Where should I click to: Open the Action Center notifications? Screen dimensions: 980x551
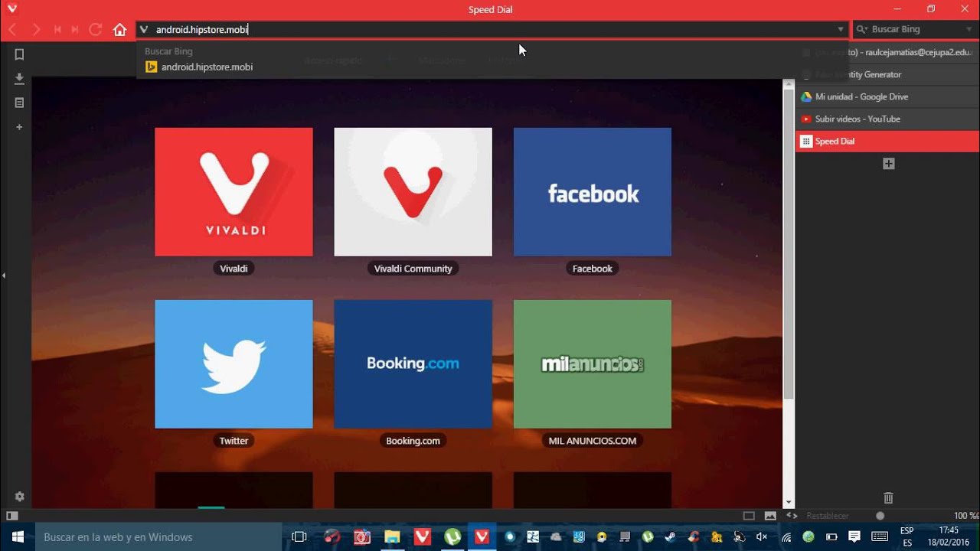coord(854,536)
